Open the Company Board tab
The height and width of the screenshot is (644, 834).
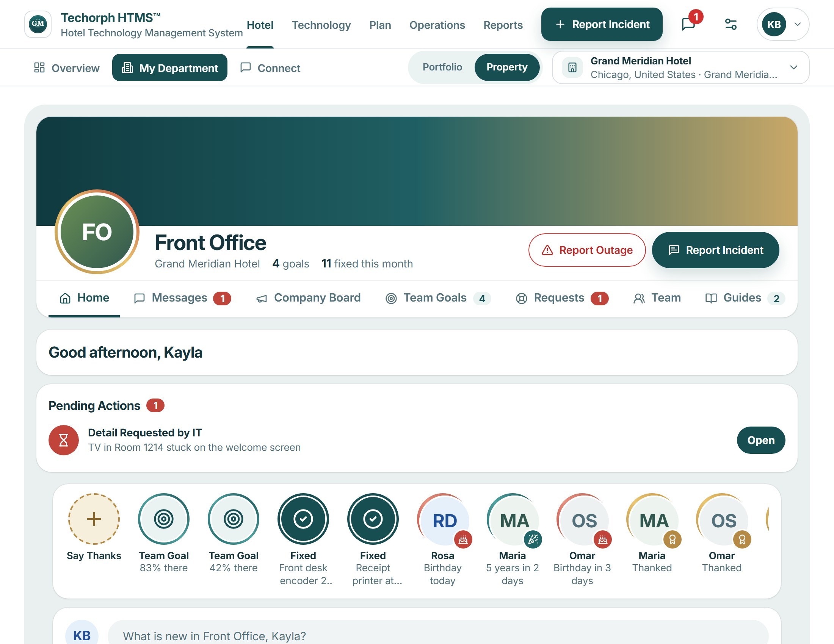tap(308, 298)
